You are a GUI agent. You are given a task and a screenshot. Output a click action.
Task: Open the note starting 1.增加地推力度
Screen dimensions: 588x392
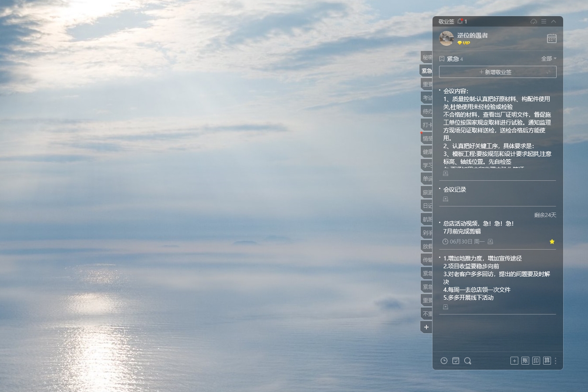pyautogui.click(x=497, y=278)
